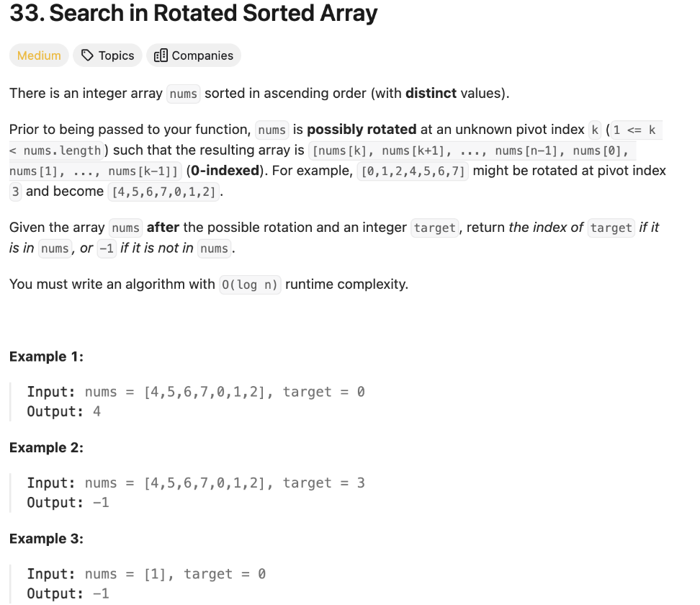Click the Output line of Example 2

pos(68,502)
